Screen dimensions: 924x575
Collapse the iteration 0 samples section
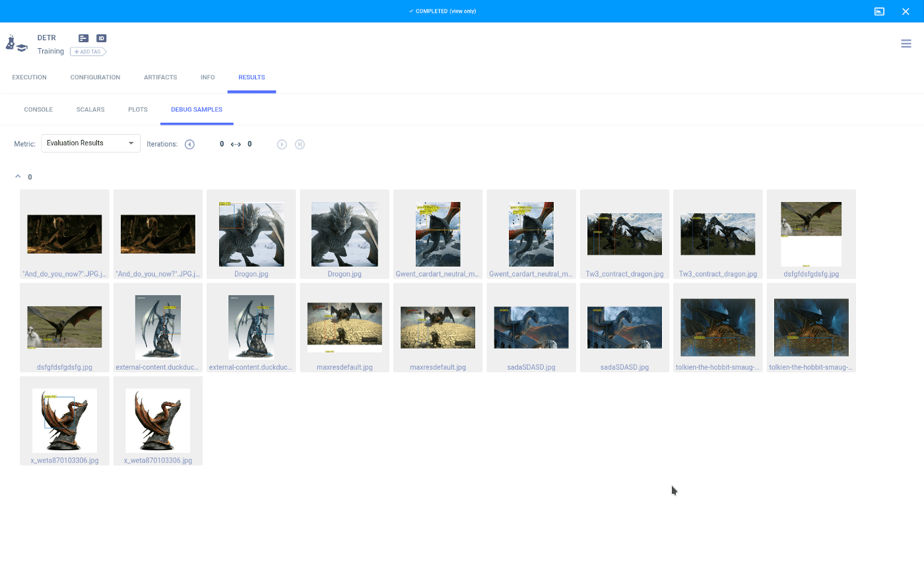[18, 177]
